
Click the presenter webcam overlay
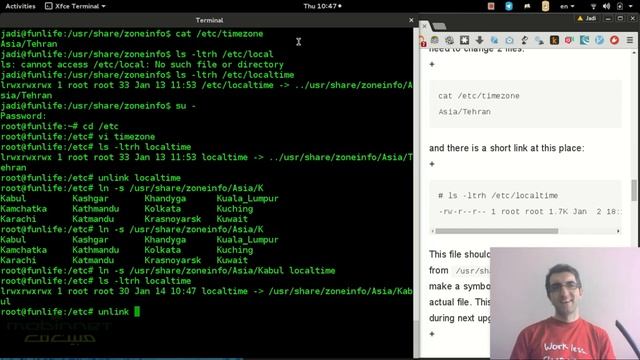pos(565,303)
